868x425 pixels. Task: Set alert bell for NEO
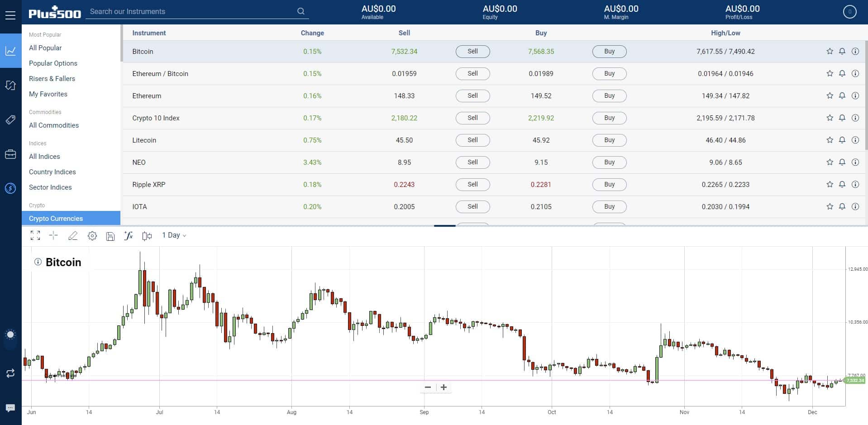(842, 162)
